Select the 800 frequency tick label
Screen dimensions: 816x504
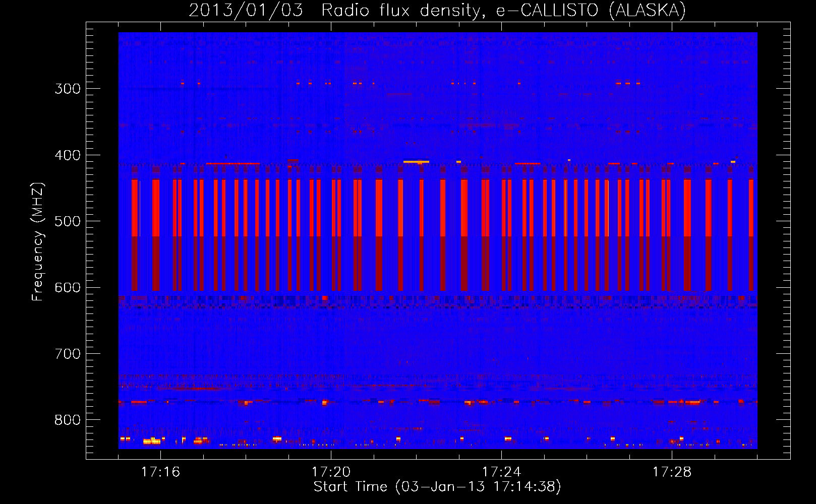[68, 420]
